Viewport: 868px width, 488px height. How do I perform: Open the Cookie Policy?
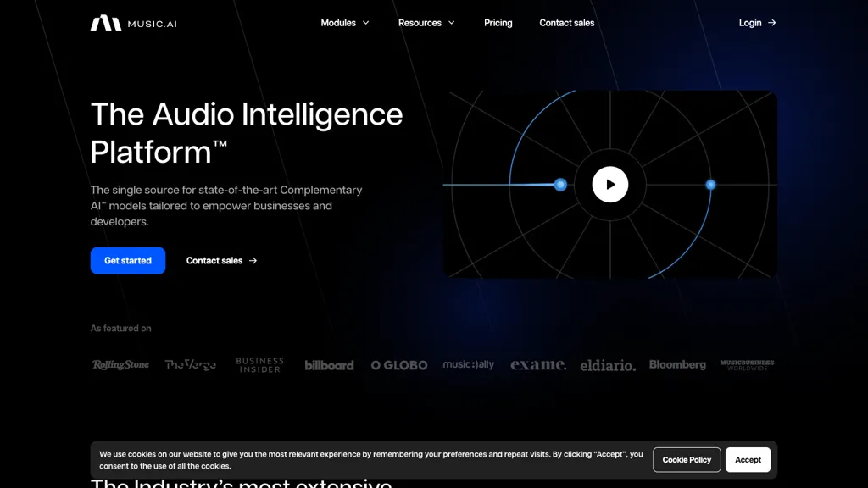pyautogui.click(x=687, y=459)
